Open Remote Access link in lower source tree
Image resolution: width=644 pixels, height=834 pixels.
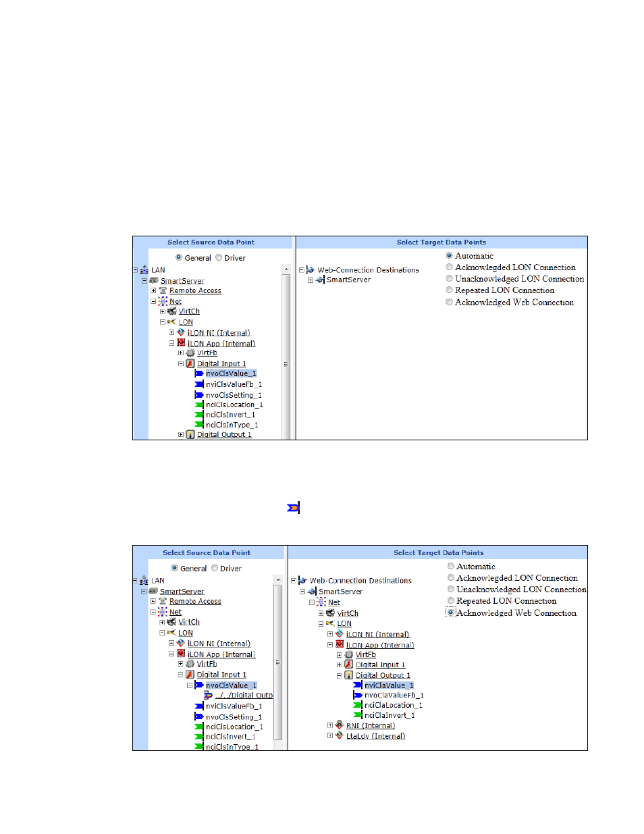point(195,601)
